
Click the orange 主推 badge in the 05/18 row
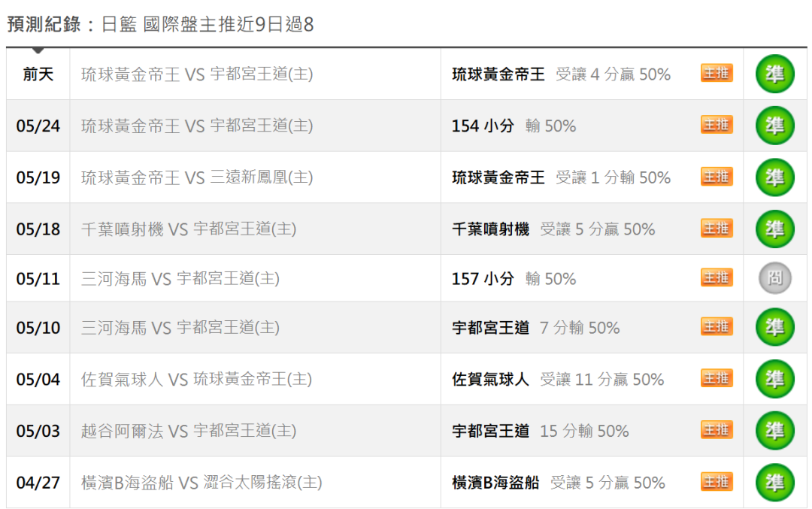tap(717, 229)
